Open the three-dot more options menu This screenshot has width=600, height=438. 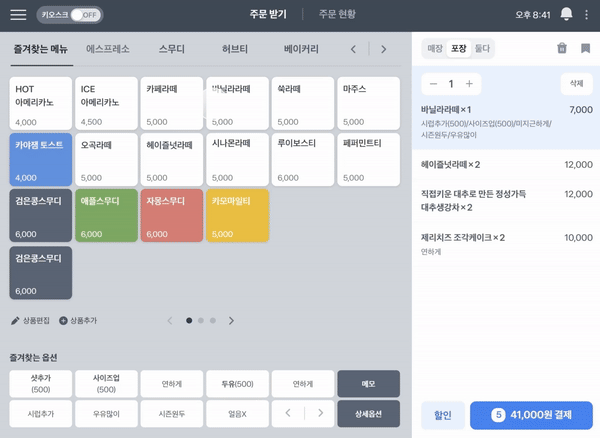pos(587,15)
